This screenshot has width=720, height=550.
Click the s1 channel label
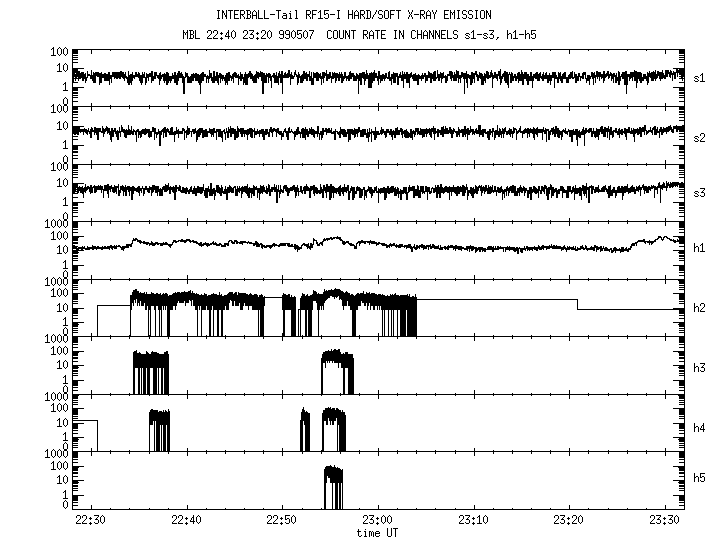click(x=700, y=77)
